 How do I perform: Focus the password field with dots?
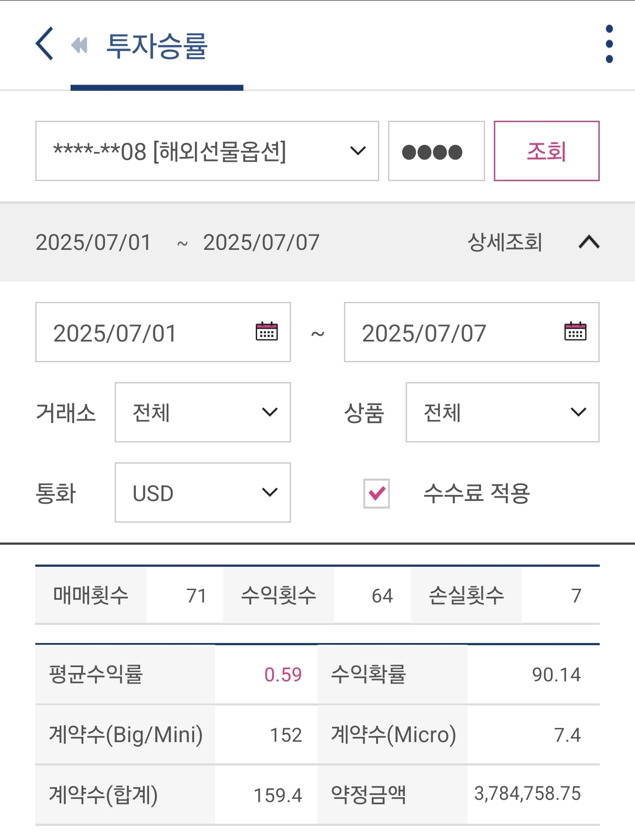point(437,151)
